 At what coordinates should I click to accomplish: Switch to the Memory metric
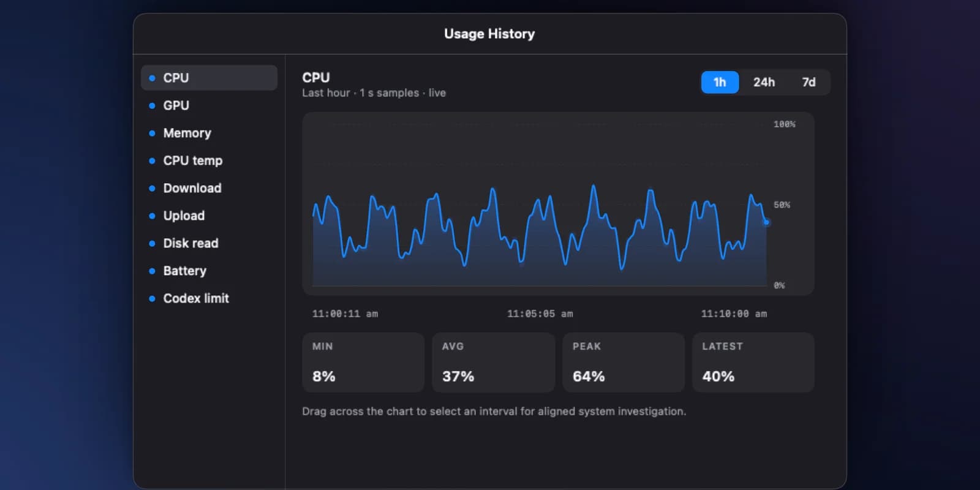point(209,133)
